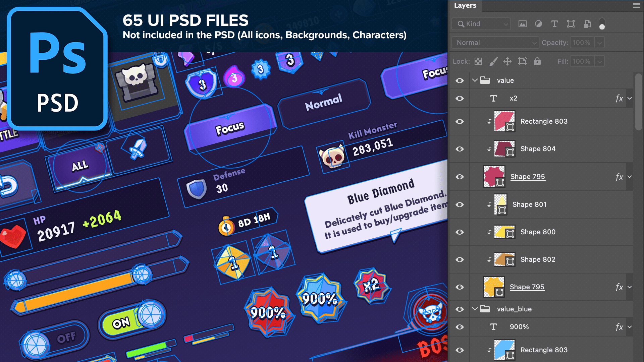Viewport: 644px width, 362px height.
Task: Click the lock all padlock icon
Action: coord(537,61)
